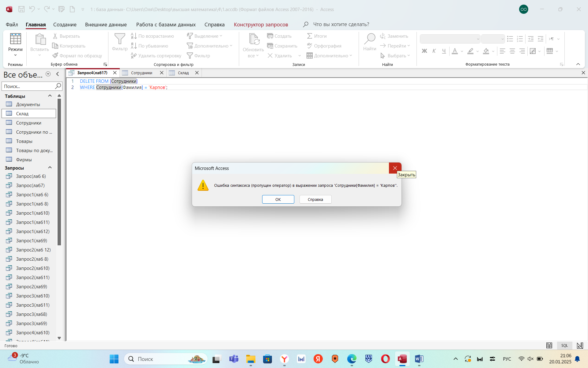Switch to Design view in status bar

[x=580, y=346]
